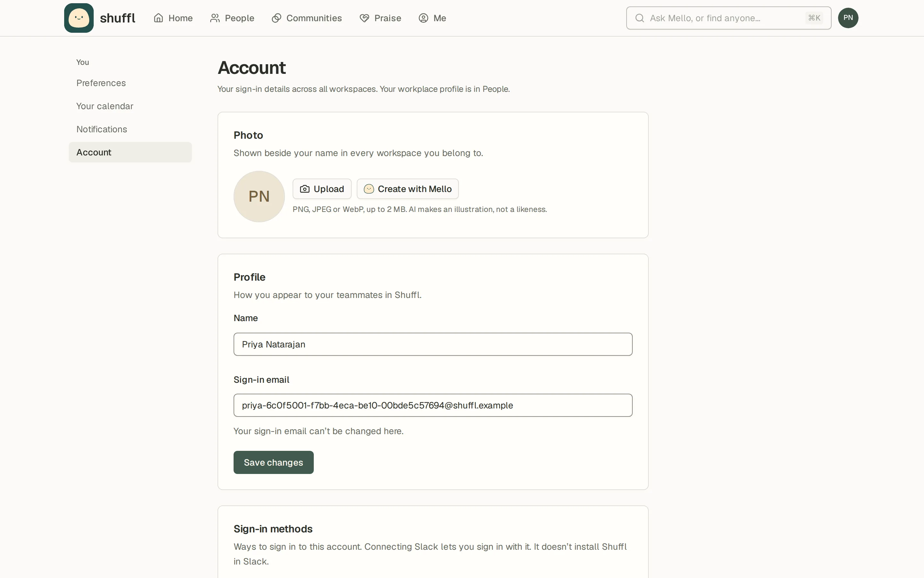The image size is (924, 578).
Task: Focus the Ask Mello search box
Action: (x=729, y=18)
